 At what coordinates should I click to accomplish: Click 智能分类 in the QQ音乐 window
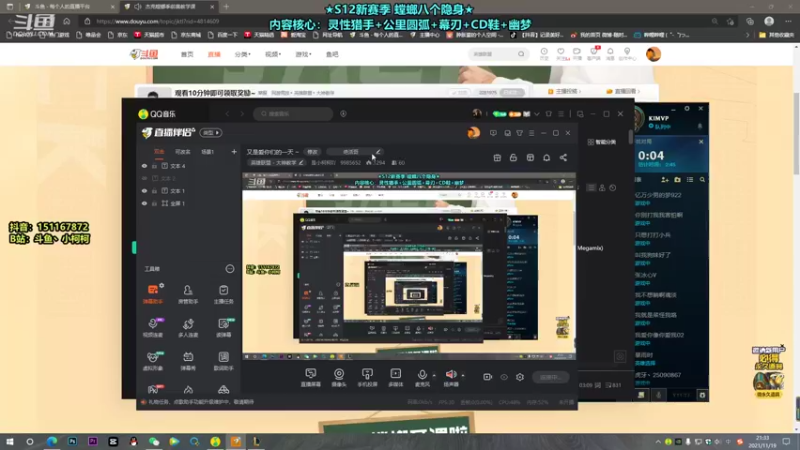point(602,142)
